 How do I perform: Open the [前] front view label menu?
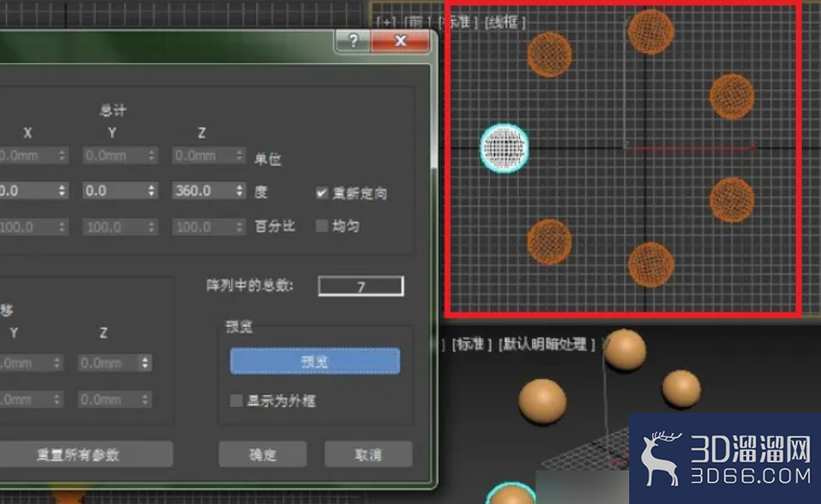(x=416, y=22)
